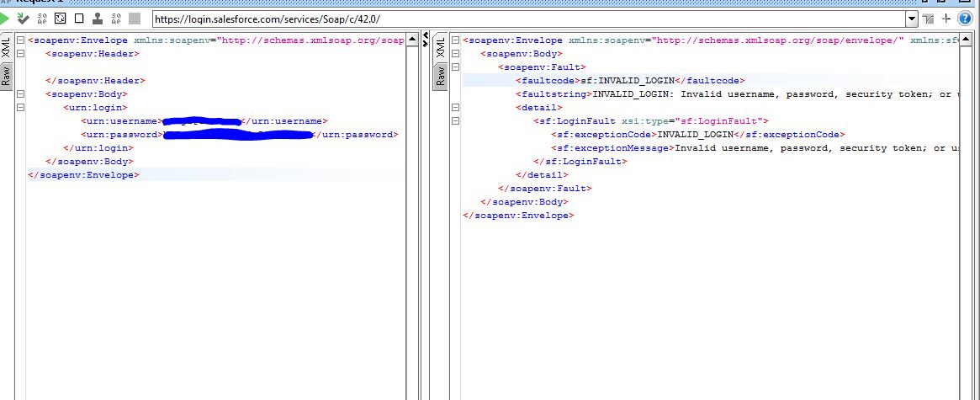
Task: Open help with the blue question mark
Action: point(965,19)
